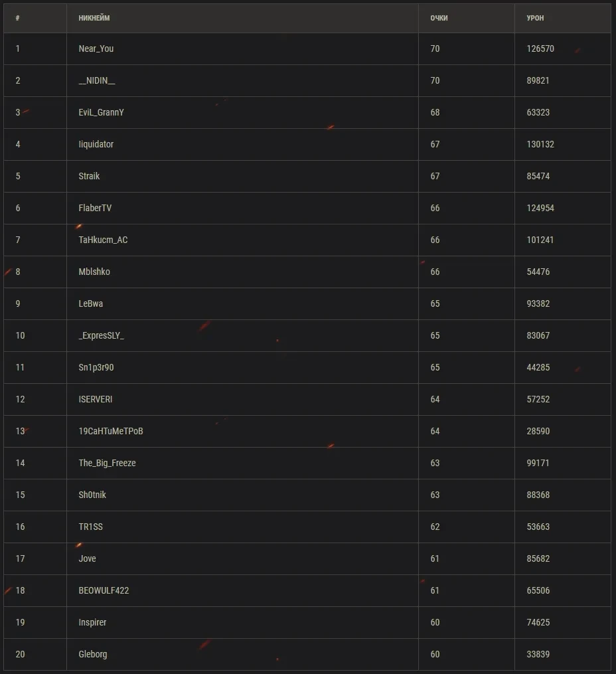This screenshot has height=674, width=616.
Task: Click the damage value 130132
Action: 540,144
